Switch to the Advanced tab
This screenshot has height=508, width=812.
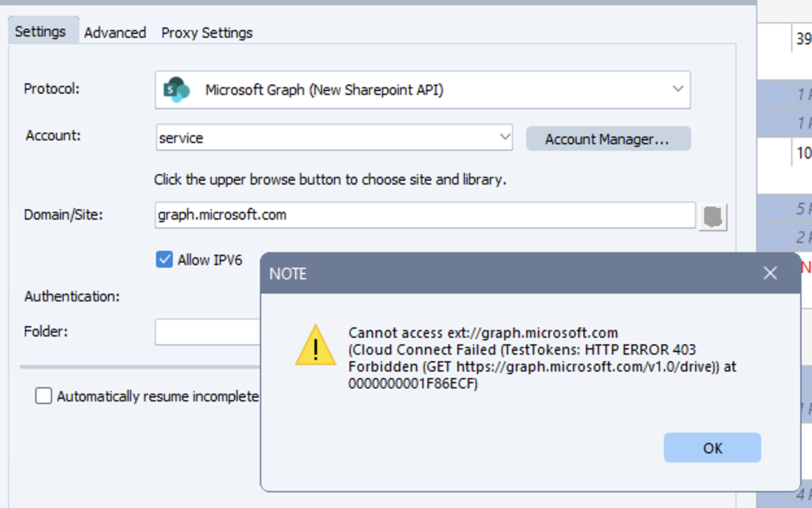pyautogui.click(x=115, y=32)
